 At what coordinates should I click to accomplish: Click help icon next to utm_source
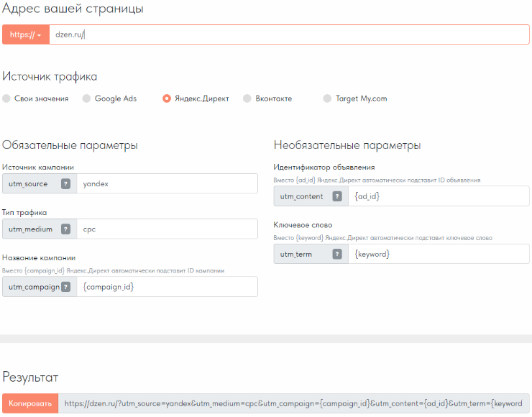click(x=65, y=184)
